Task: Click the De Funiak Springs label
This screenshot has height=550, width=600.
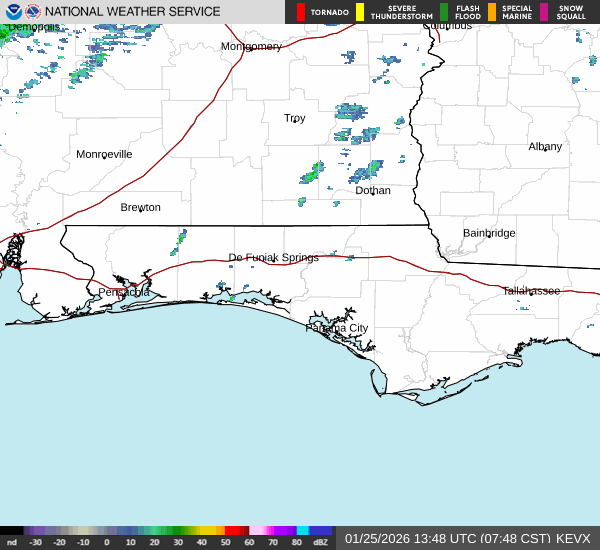Action: [x=273, y=258]
